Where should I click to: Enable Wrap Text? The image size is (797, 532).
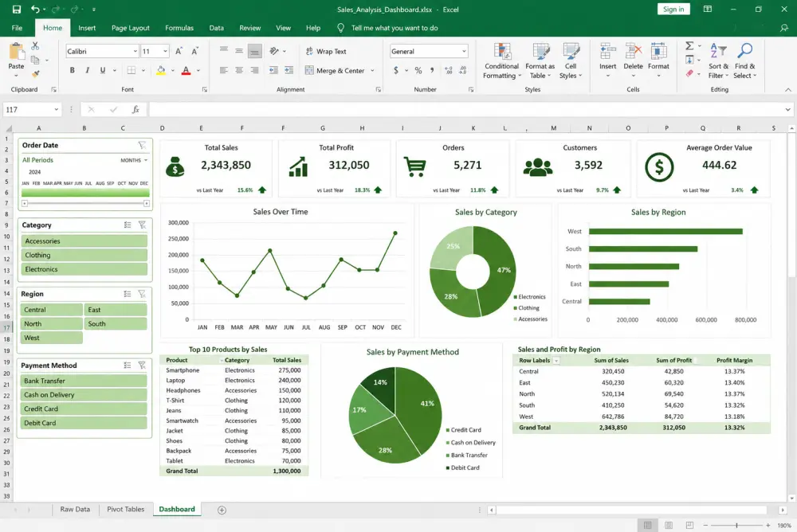tap(326, 51)
